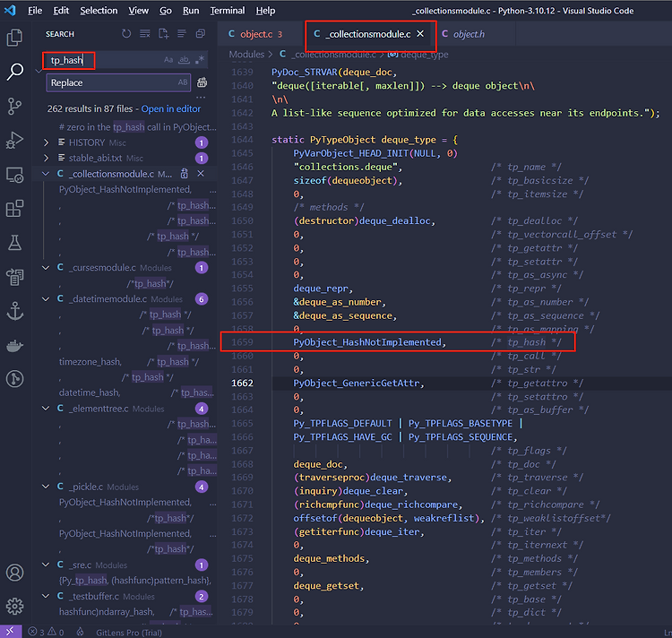Open the Terminal menu
The width and height of the screenshot is (672, 638).
tap(228, 10)
